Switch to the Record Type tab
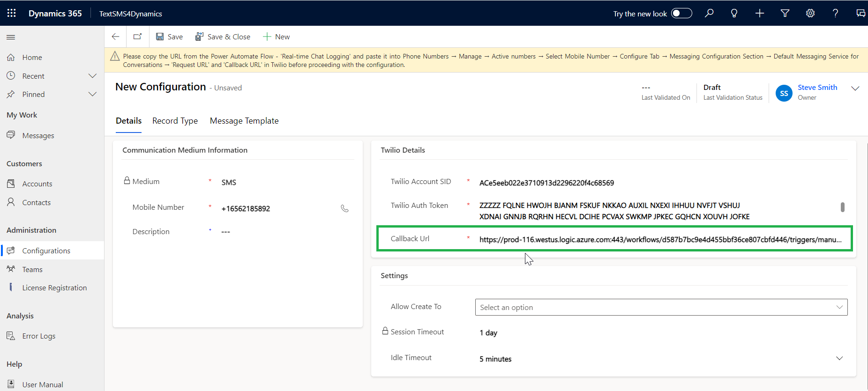Viewport: 868px width, 391px height. click(x=175, y=121)
